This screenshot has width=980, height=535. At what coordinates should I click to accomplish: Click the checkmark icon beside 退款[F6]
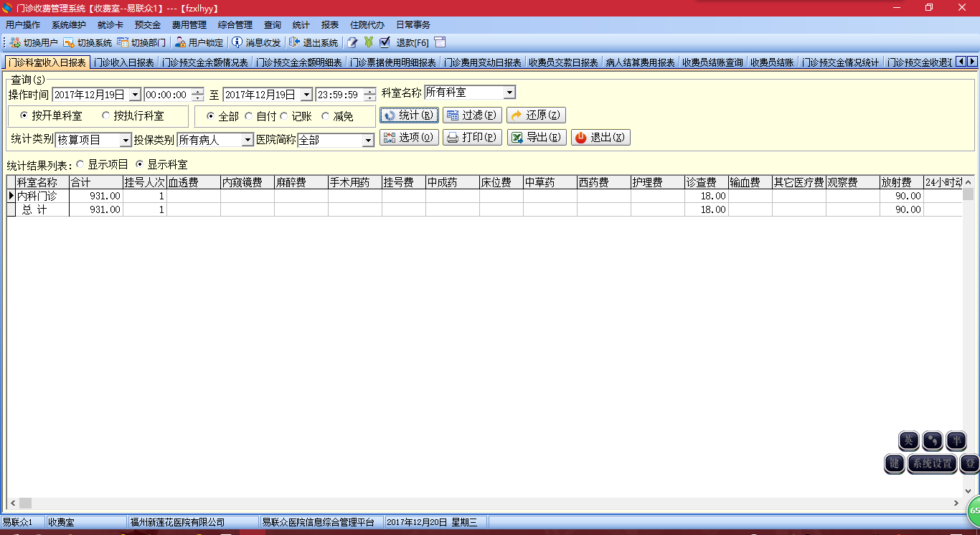pyautogui.click(x=385, y=42)
